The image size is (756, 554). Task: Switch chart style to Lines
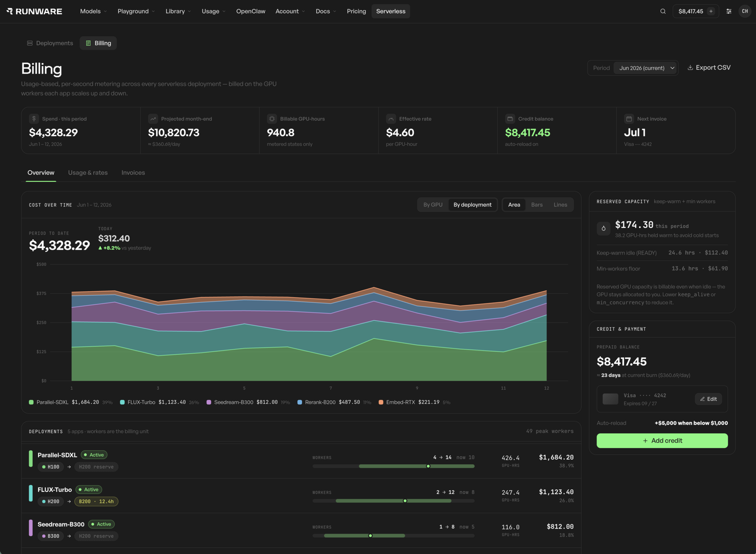[x=560, y=205]
